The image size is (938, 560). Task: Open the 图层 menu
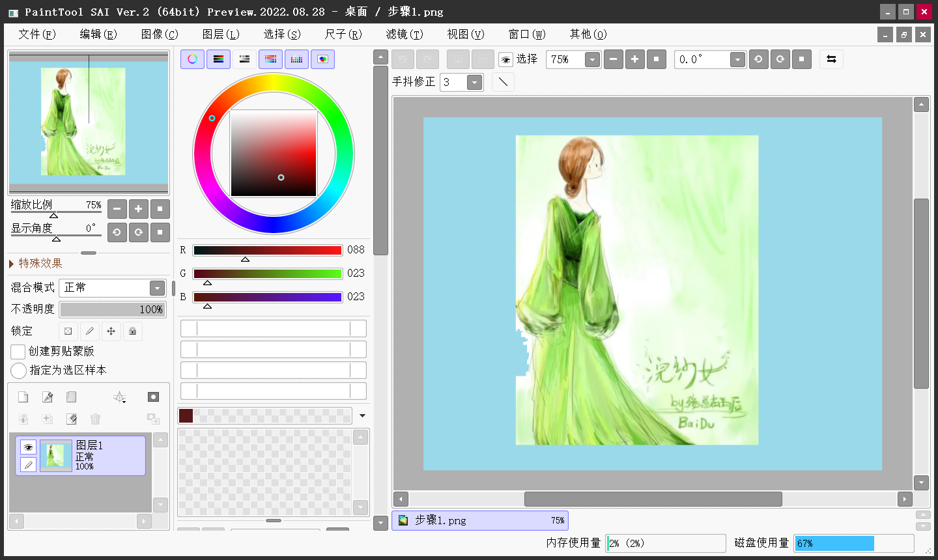[221, 35]
